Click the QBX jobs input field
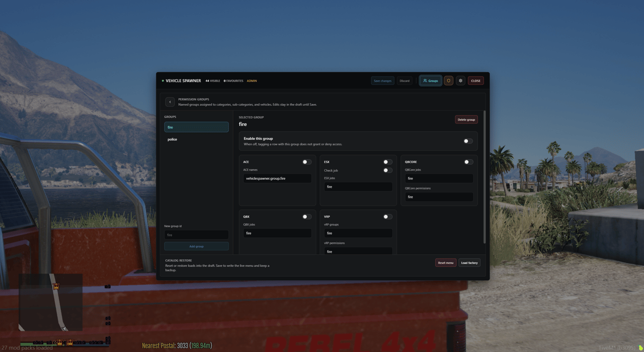 coord(277,233)
